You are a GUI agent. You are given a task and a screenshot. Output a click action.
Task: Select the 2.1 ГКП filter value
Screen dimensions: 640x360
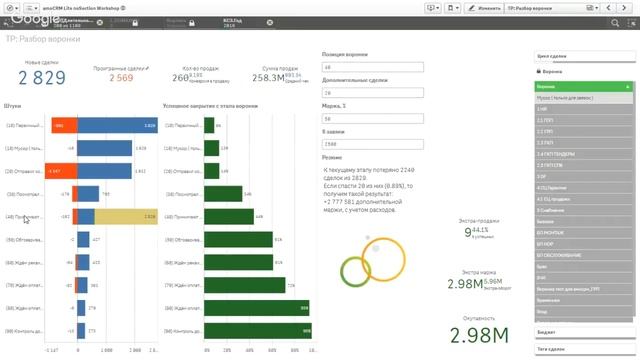click(x=584, y=120)
